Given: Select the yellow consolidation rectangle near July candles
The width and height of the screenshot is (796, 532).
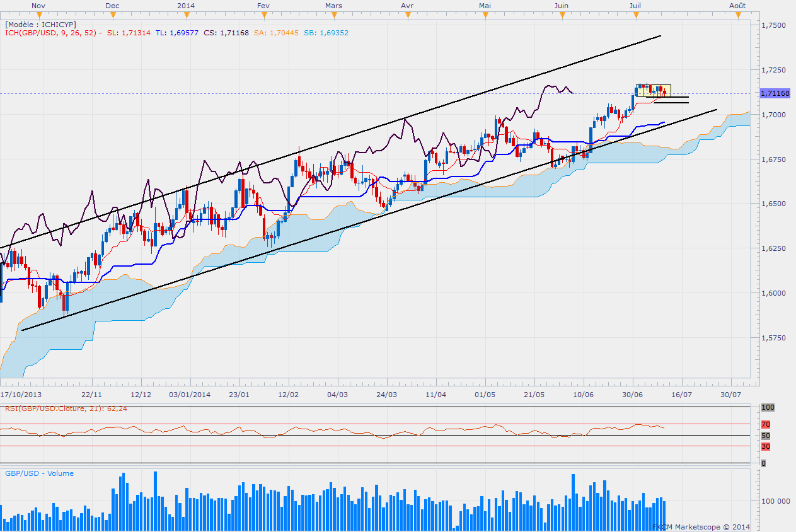Looking at the screenshot, I should (653, 91).
